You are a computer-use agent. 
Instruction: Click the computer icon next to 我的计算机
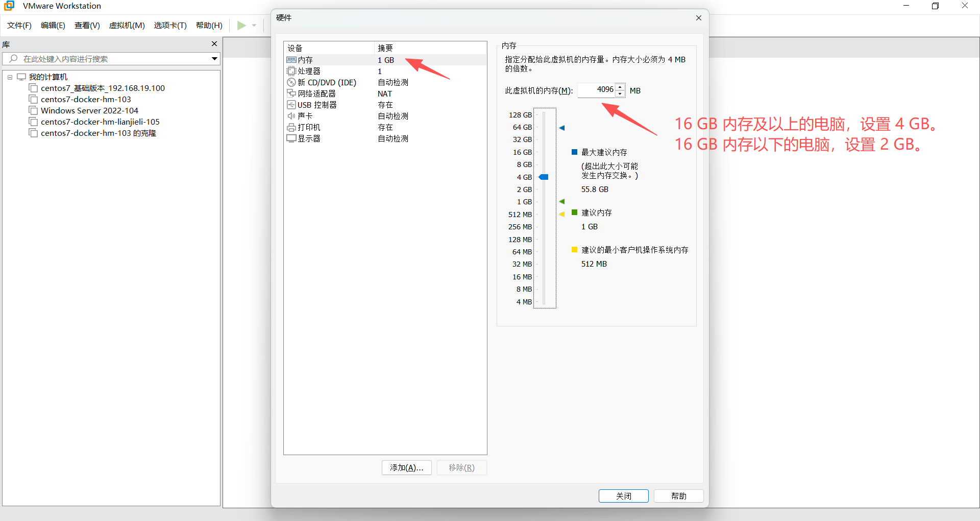point(21,77)
